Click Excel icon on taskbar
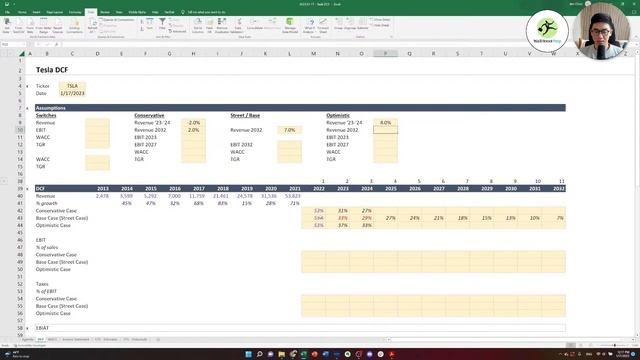Viewport: 640px width, 360px height. click(304, 354)
